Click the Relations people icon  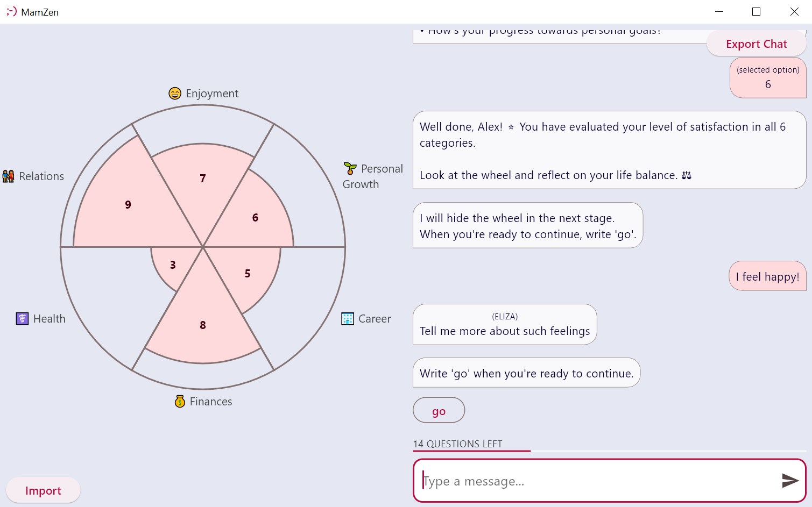coord(8,176)
